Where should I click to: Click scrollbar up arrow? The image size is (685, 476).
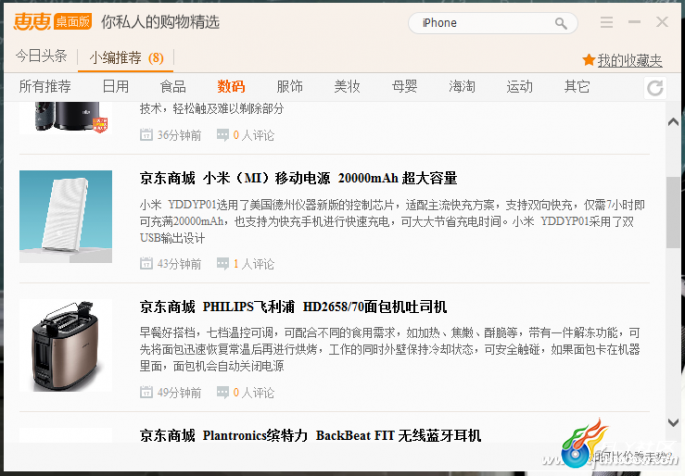click(x=673, y=122)
